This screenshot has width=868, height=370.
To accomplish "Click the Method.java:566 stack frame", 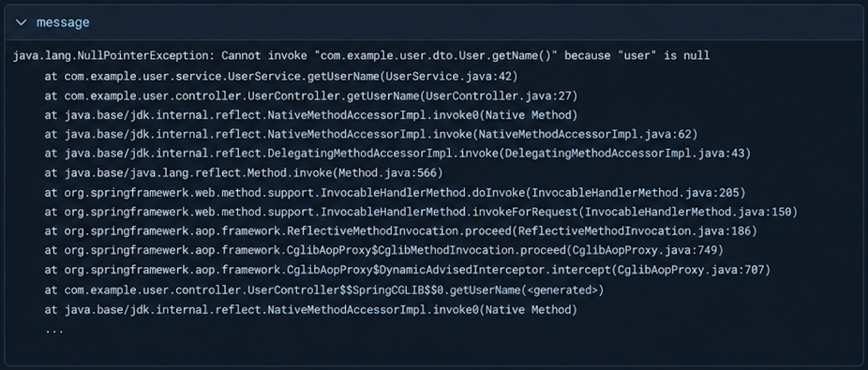I will 244,173.
